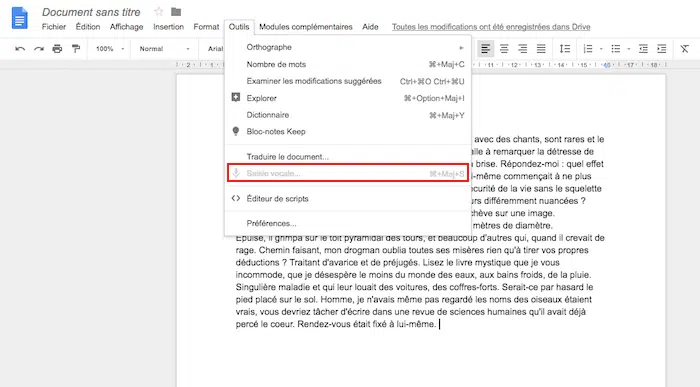700x387 pixels.
Task: Open the Format menu
Action: coord(206,27)
